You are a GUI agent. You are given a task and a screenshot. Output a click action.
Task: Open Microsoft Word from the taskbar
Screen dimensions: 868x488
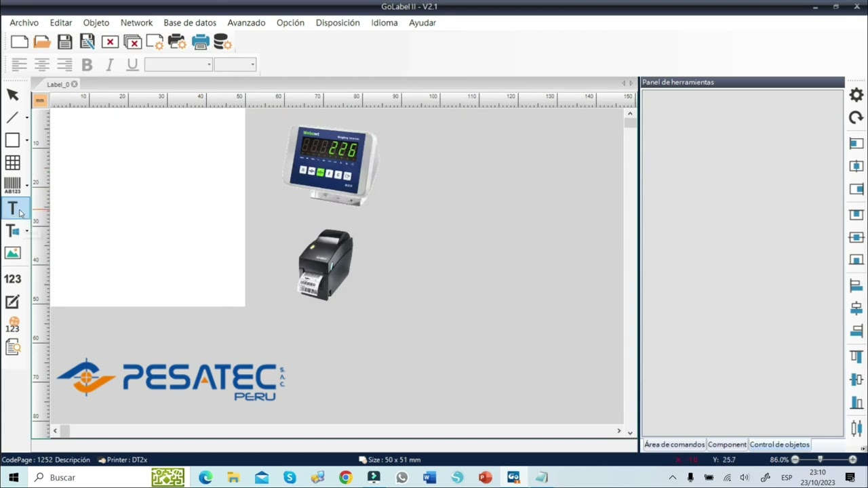(x=429, y=477)
